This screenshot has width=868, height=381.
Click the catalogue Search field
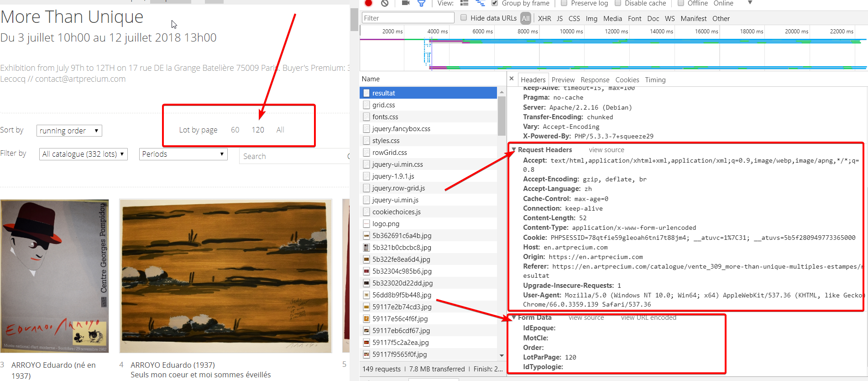[x=294, y=156]
